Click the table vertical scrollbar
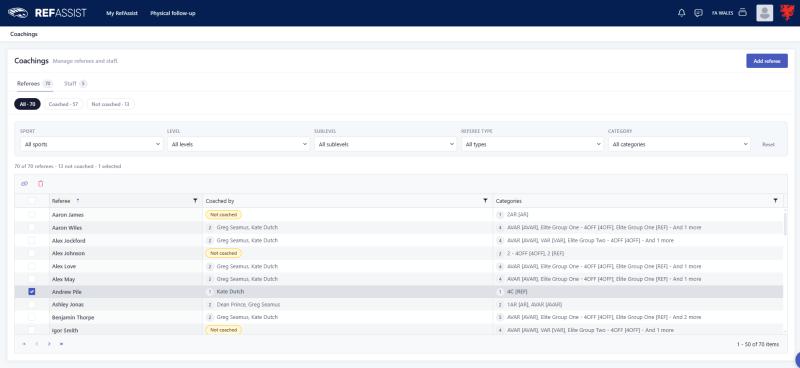 [x=785, y=224]
